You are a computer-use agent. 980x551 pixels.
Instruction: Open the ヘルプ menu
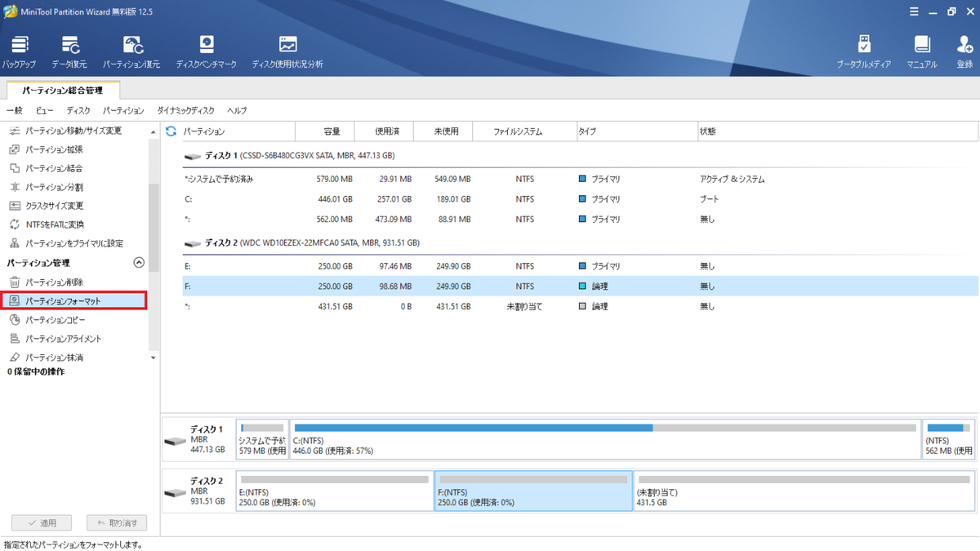(x=237, y=110)
